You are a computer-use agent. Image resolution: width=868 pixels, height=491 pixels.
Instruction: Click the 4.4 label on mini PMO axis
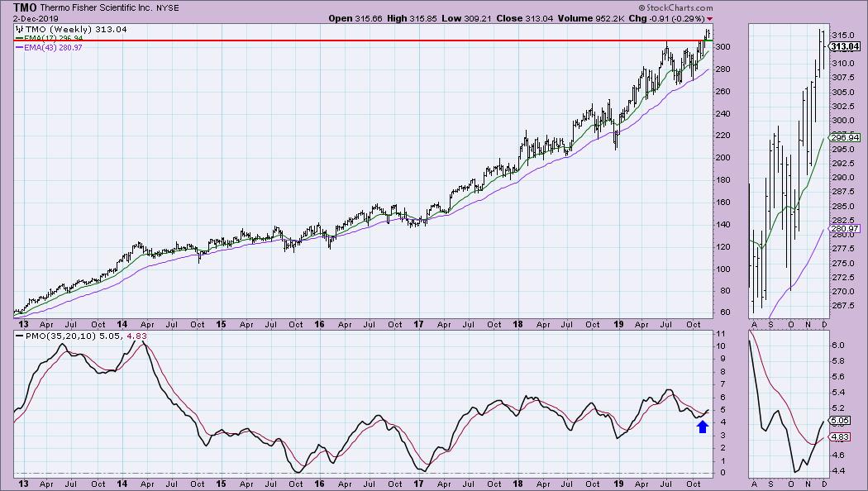coord(837,471)
